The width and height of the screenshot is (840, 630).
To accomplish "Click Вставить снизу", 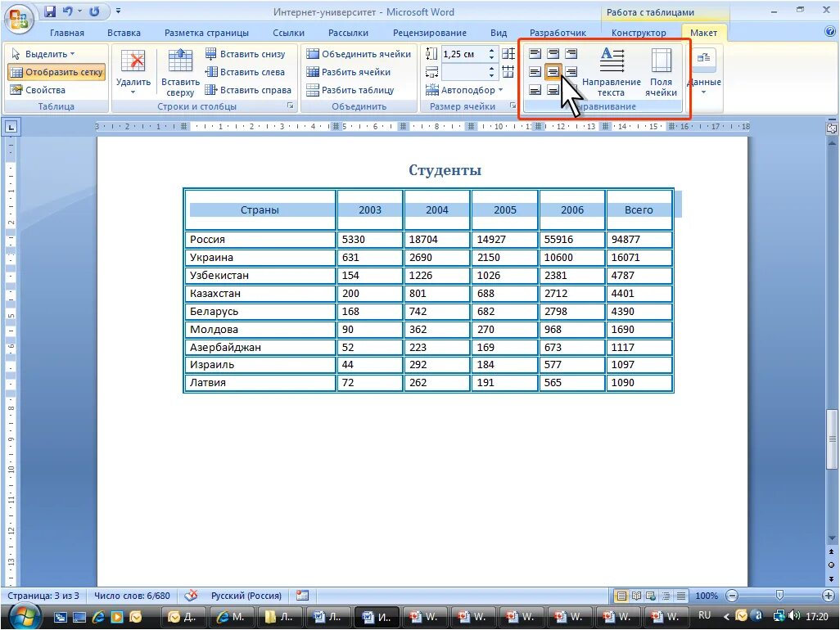I will [246, 54].
